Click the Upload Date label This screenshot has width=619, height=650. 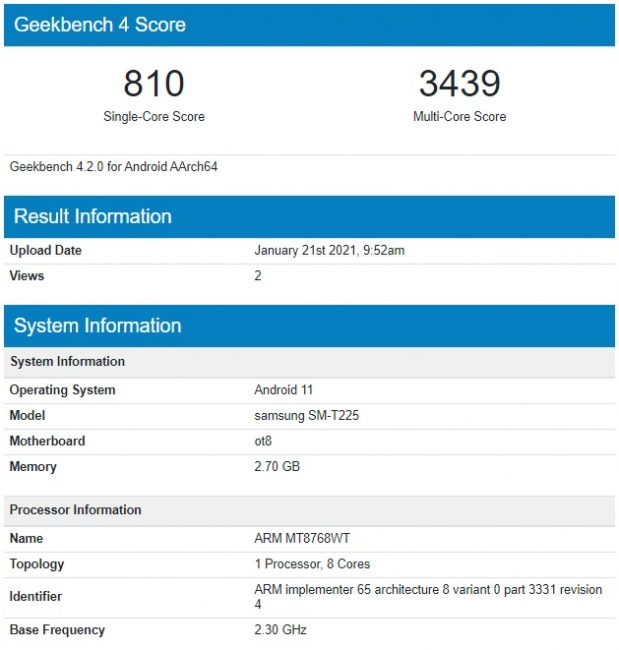[x=46, y=250]
